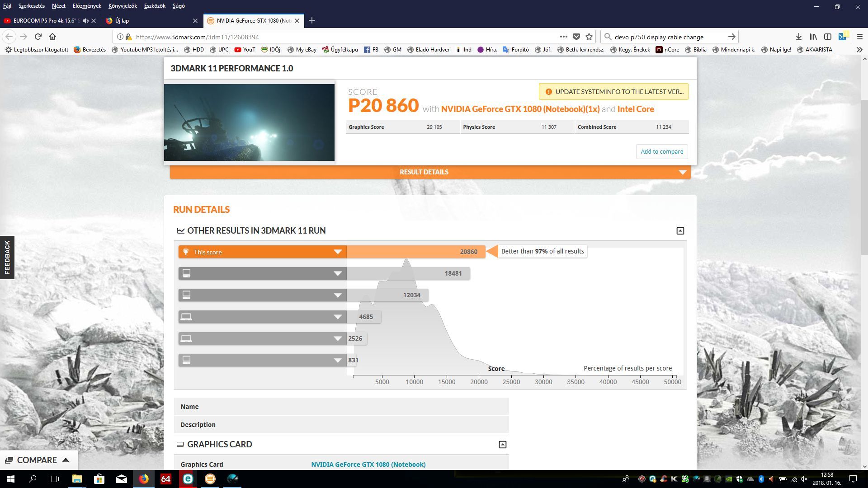Open the nCore bookmark
This screenshot has height=488, width=868.
667,50
